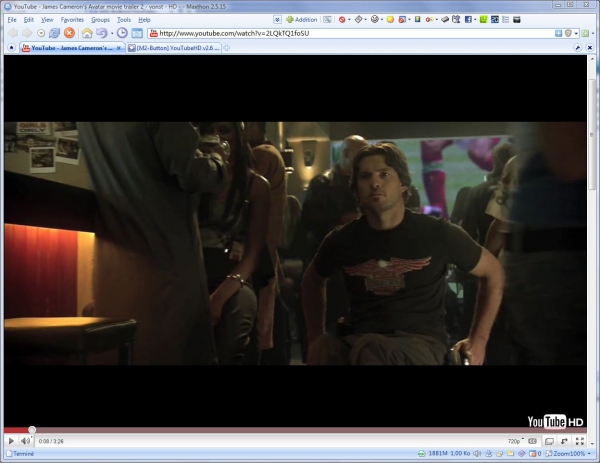
Task: Click the list-view plugin icon
Action: click(x=505, y=19)
